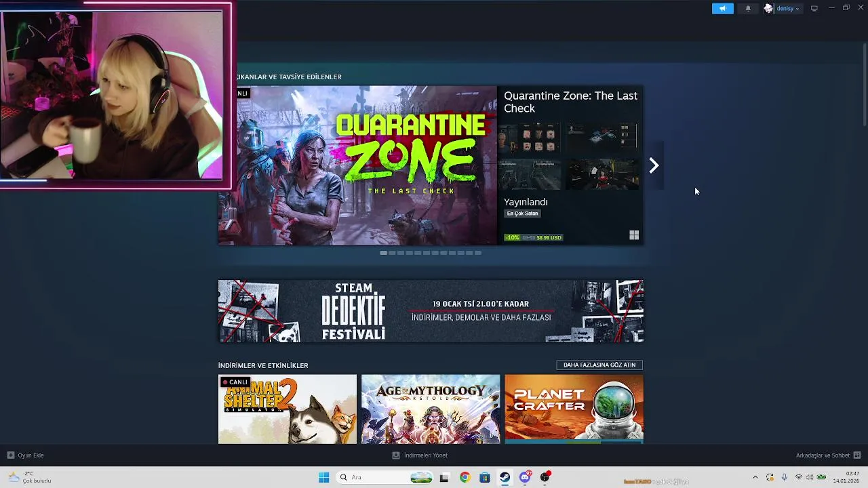Open OBS Studio from taskbar
The image size is (868, 488).
pos(545,477)
